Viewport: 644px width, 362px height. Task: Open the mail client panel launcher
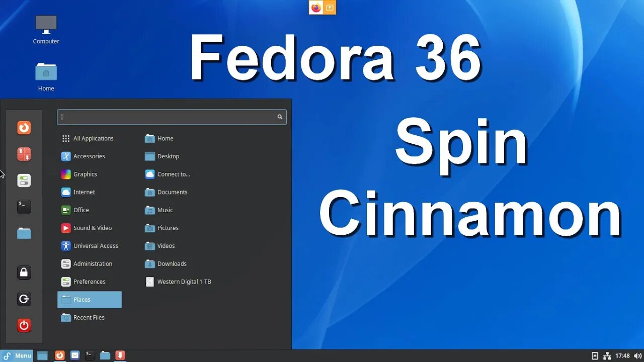[75, 355]
